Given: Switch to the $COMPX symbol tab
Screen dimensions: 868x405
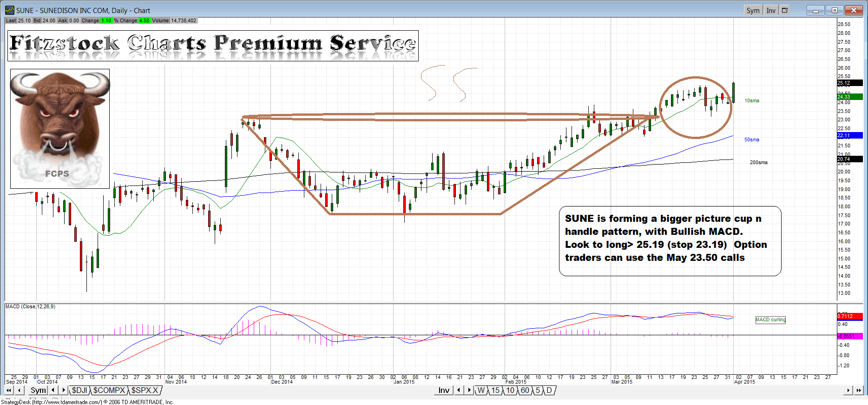Looking at the screenshot, I should pos(109,390).
